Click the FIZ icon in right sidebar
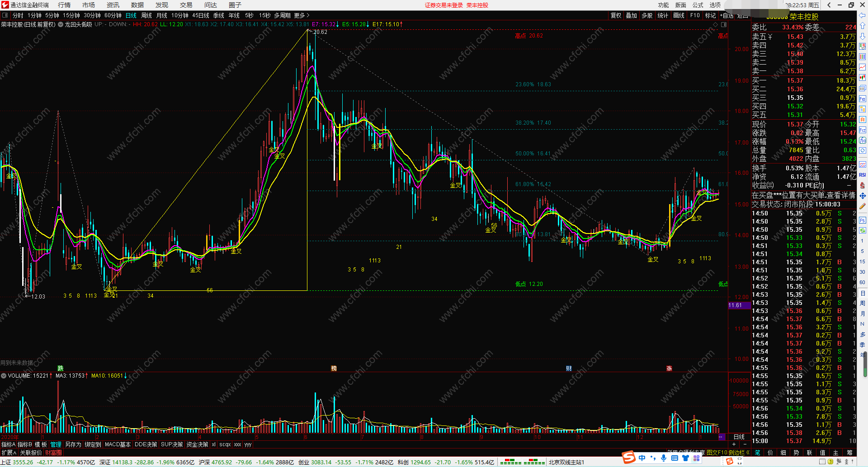Image resolution: width=868 pixels, height=467 pixels. click(x=863, y=130)
